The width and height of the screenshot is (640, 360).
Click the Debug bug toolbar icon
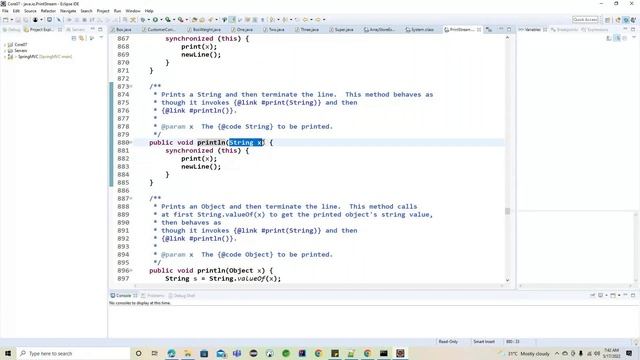pyautogui.click(x=142, y=20)
